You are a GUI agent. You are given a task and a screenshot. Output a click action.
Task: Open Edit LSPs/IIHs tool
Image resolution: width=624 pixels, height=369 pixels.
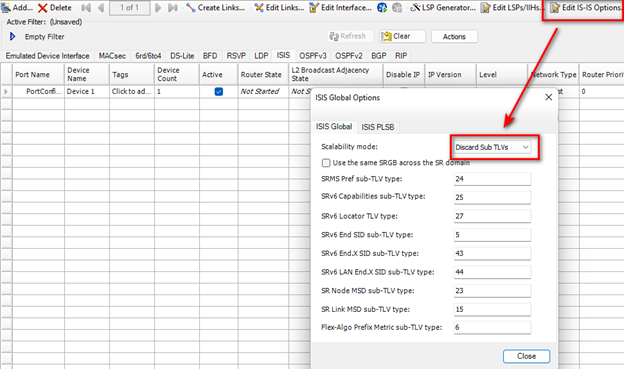pos(511,8)
